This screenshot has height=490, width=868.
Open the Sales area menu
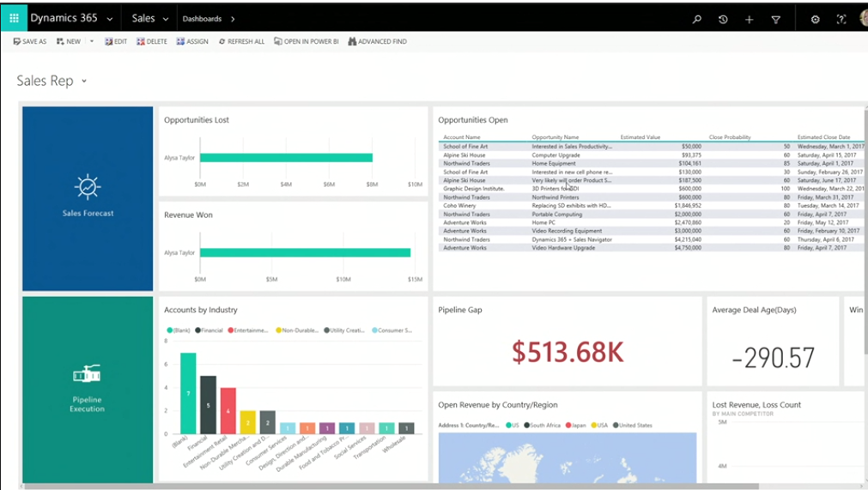click(149, 19)
